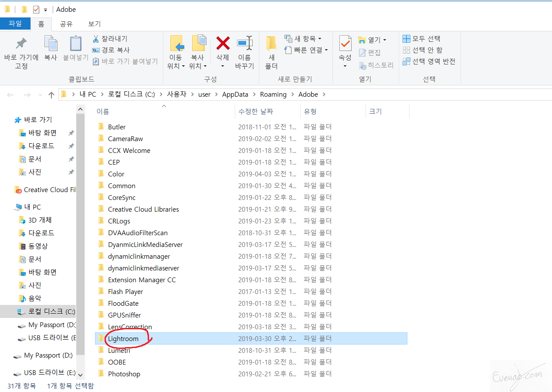The height and width of the screenshot is (392, 552).
Task: Select the Creative Cloud Libraries folder
Action: 143,209
